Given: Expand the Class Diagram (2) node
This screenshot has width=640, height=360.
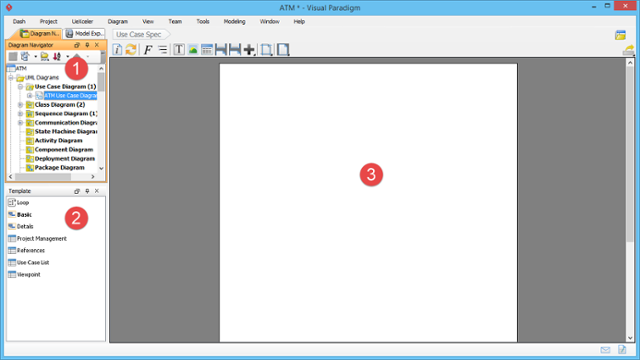Looking at the screenshot, I should coord(20,104).
